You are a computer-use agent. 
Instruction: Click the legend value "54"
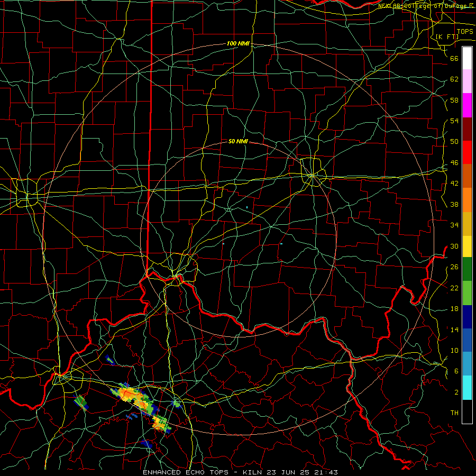[x=454, y=121]
